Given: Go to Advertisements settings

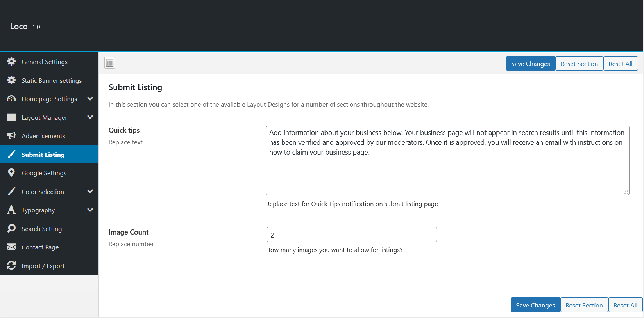Looking at the screenshot, I should tap(49, 136).
